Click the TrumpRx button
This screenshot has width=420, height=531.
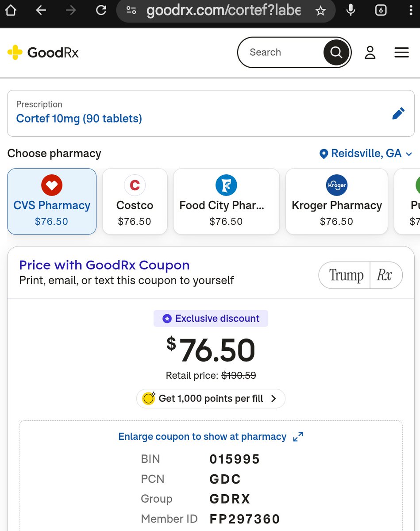pos(360,275)
